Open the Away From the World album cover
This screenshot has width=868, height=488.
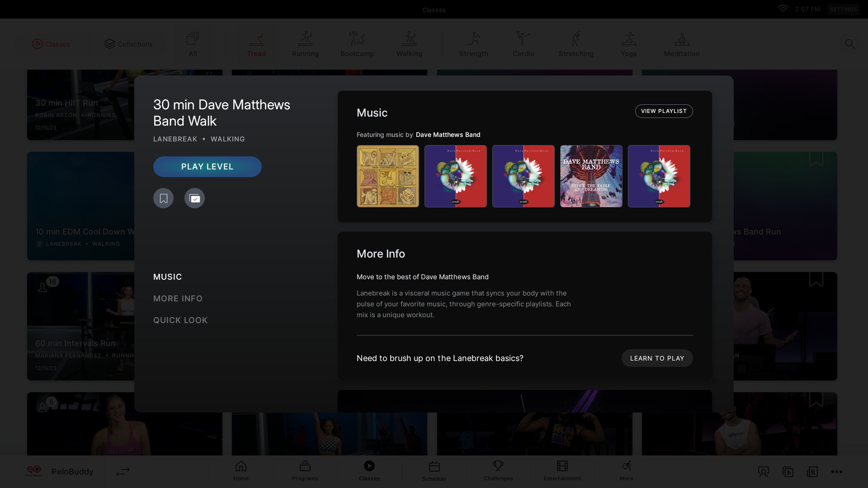click(x=388, y=176)
